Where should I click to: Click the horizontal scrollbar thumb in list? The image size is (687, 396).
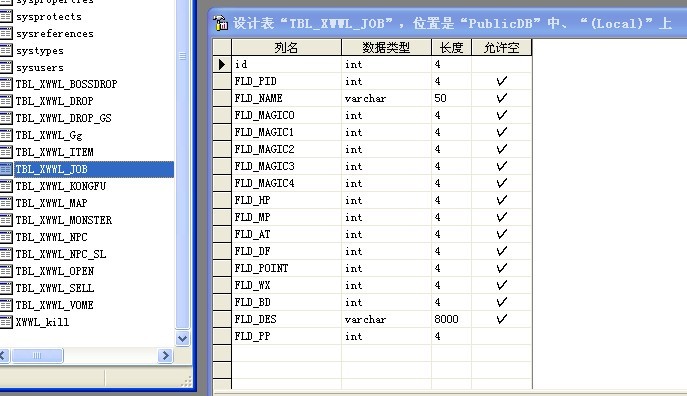click(37, 356)
